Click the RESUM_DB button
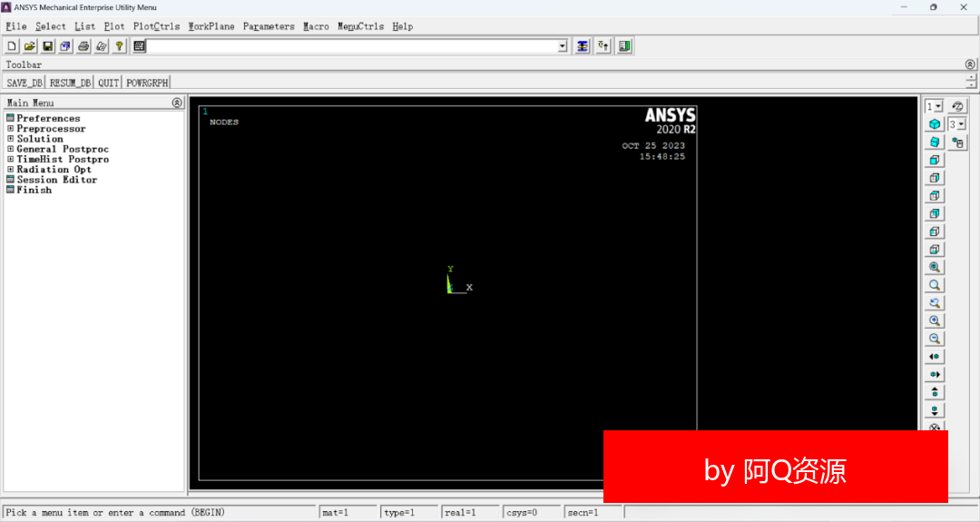This screenshot has width=980, height=522. 70,83
